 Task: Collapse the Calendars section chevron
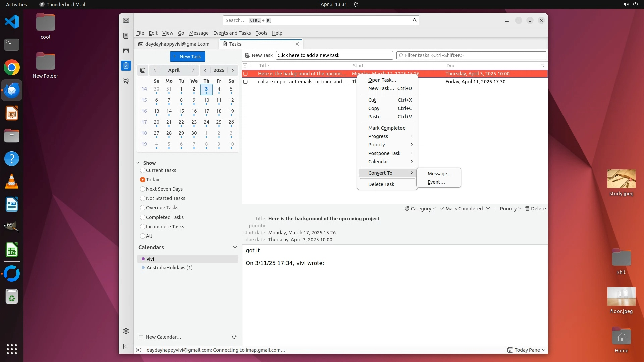[x=235, y=247]
